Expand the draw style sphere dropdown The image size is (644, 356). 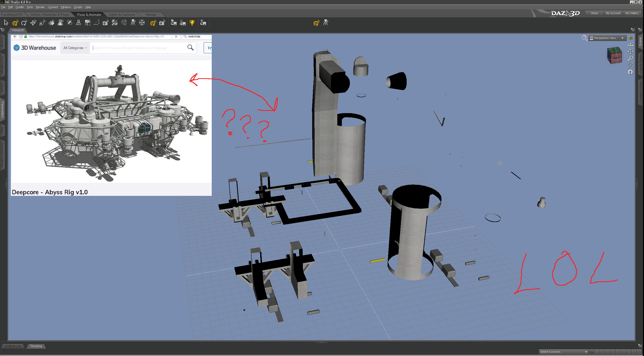pyautogui.click(x=584, y=38)
